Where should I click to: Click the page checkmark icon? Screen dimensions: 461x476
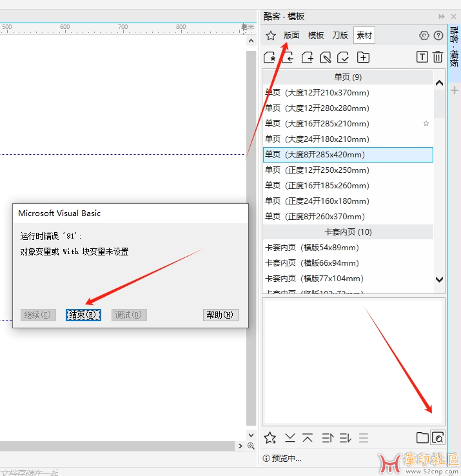343,57
